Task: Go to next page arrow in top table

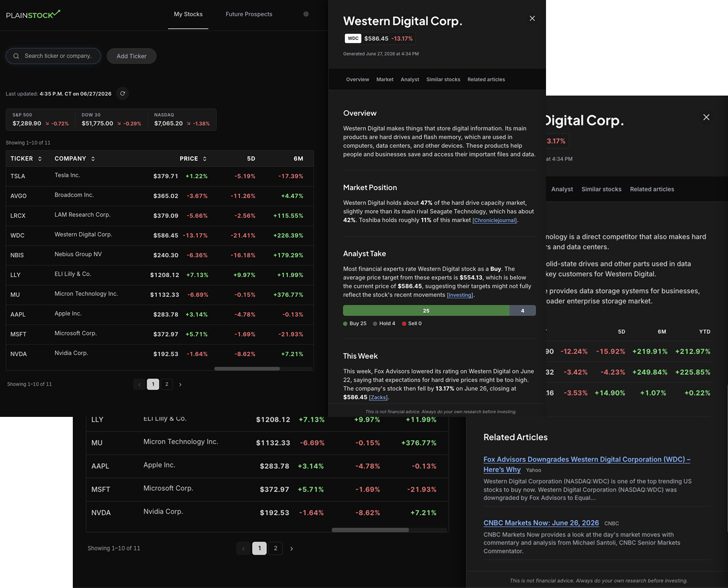Action: coord(180,385)
